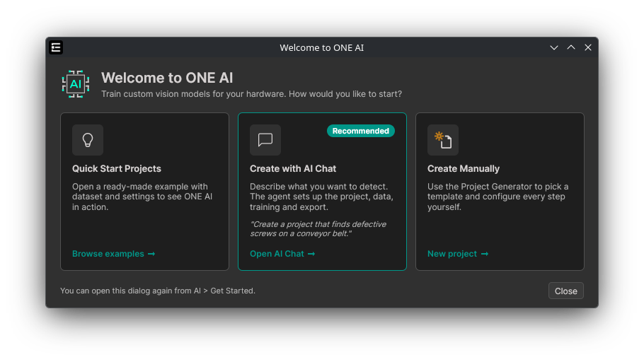Image resolution: width=644 pixels, height=362 pixels.
Task: Click the 'Describe what you want to detect' description
Action: (x=321, y=197)
